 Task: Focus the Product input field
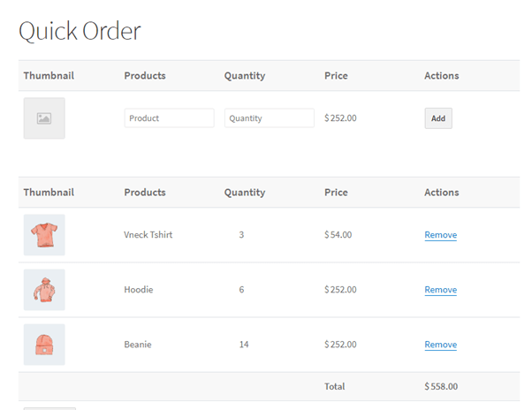(169, 118)
